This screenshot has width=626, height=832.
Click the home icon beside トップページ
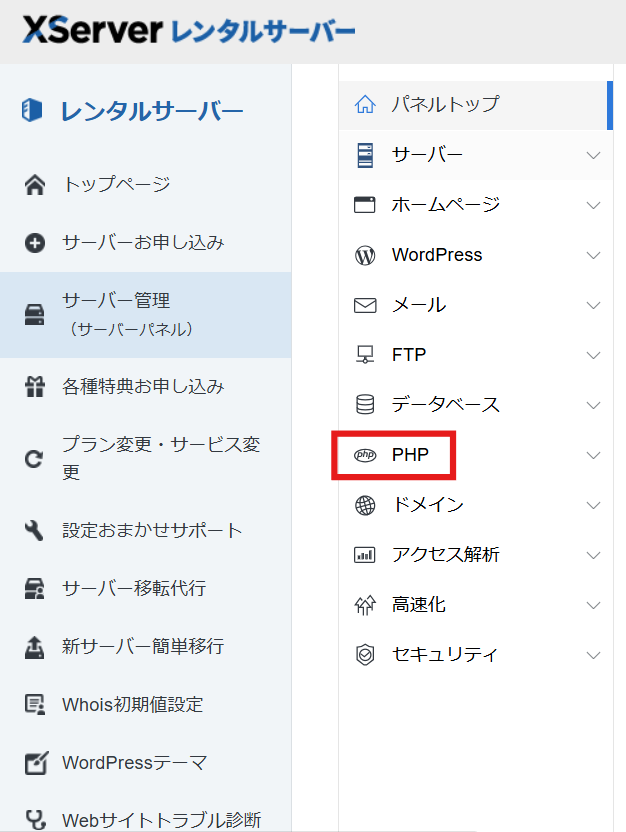[34, 185]
